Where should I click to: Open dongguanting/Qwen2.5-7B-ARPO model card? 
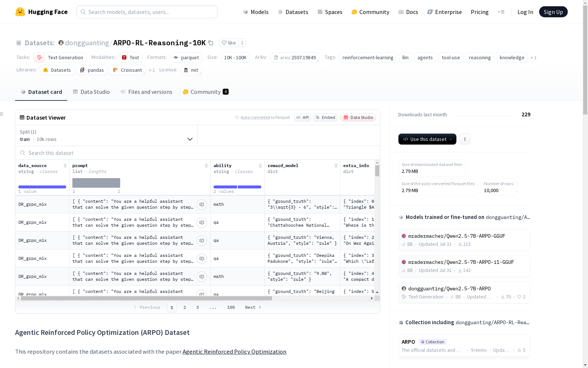coord(464,293)
